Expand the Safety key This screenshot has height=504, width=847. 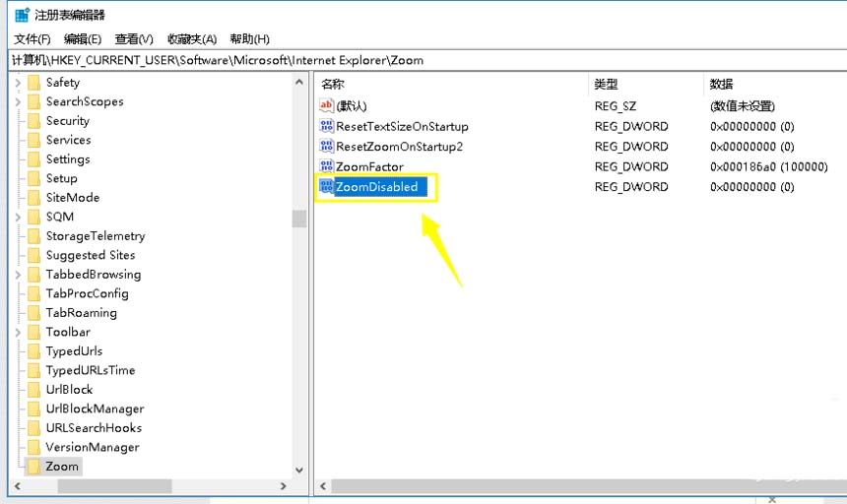coord(18,83)
